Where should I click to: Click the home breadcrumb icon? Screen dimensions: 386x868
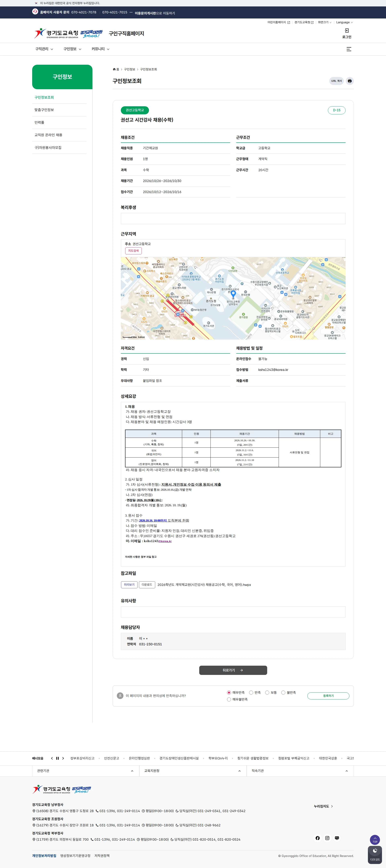click(114, 69)
